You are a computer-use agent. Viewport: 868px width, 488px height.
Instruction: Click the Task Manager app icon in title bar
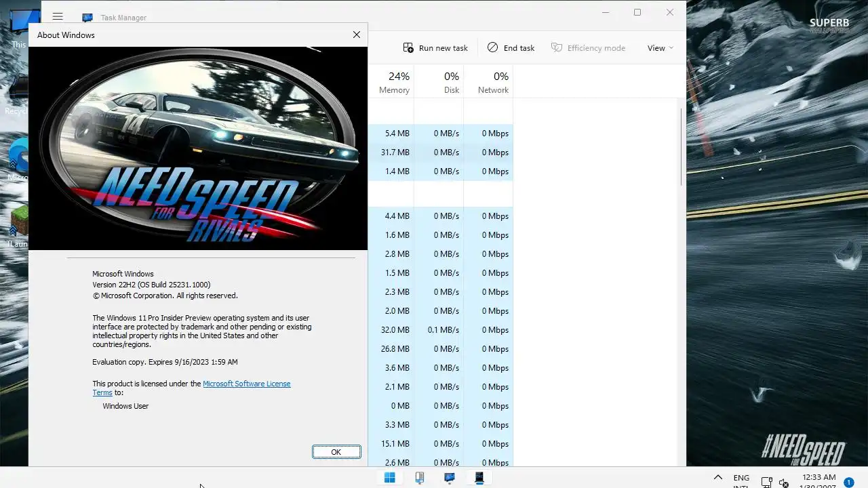click(x=87, y=18)
